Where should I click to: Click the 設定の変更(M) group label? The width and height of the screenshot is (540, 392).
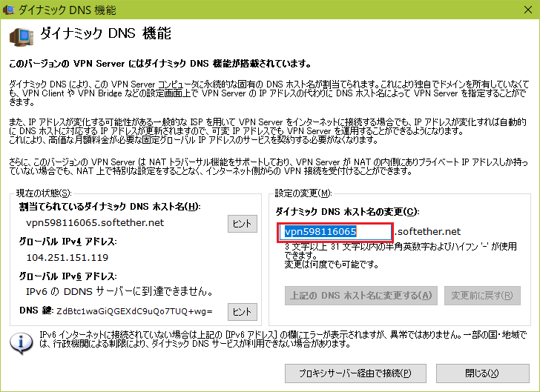tap(303, 193)
